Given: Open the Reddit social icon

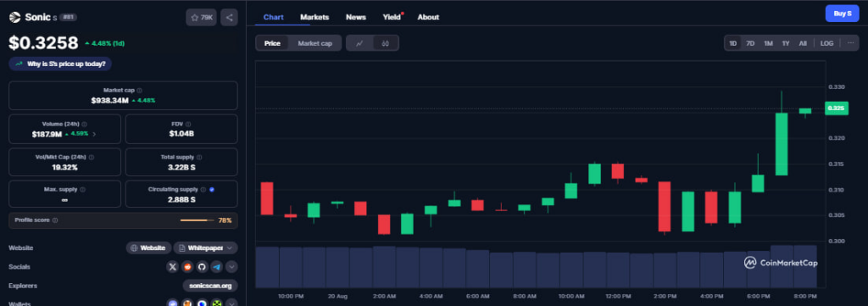Looking at the screenshot, I should pyautogui.click(x=187, y=267).
